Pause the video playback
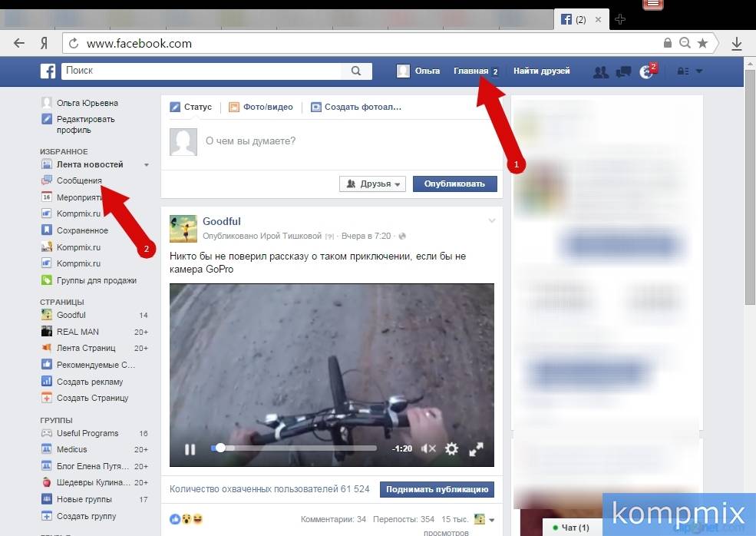 190,449
